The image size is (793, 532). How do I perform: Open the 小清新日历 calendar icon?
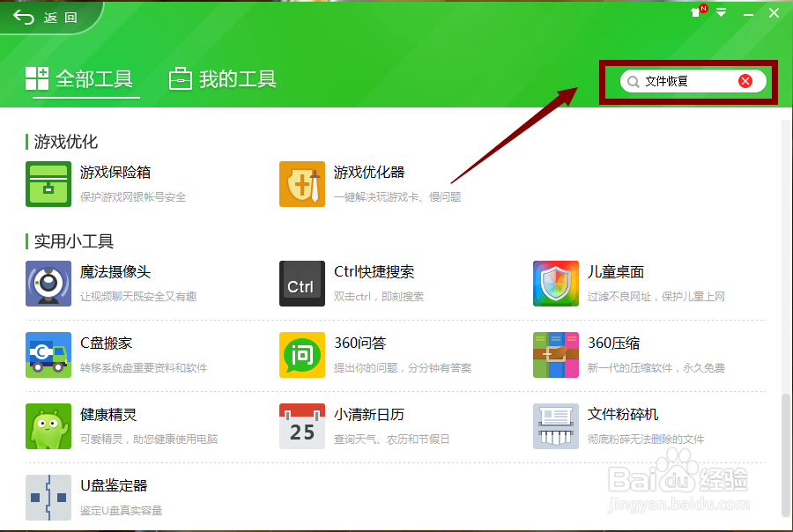click(302, 426)
